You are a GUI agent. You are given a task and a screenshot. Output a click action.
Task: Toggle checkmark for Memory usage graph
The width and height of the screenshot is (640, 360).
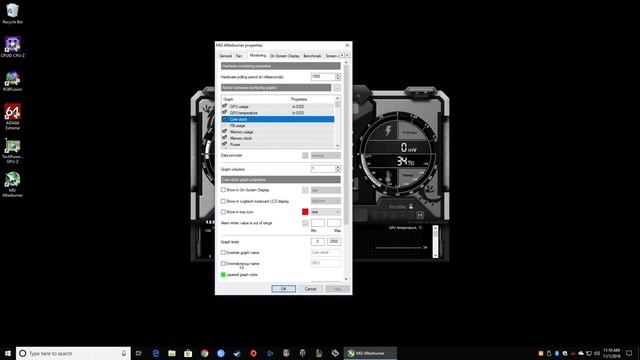point(224,131)
